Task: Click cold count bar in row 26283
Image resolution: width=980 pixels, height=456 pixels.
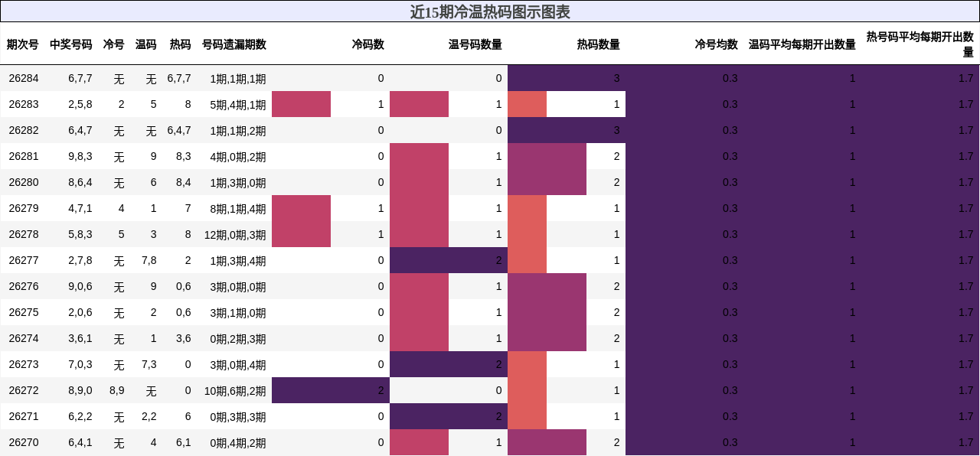Action: click(301, 104)
